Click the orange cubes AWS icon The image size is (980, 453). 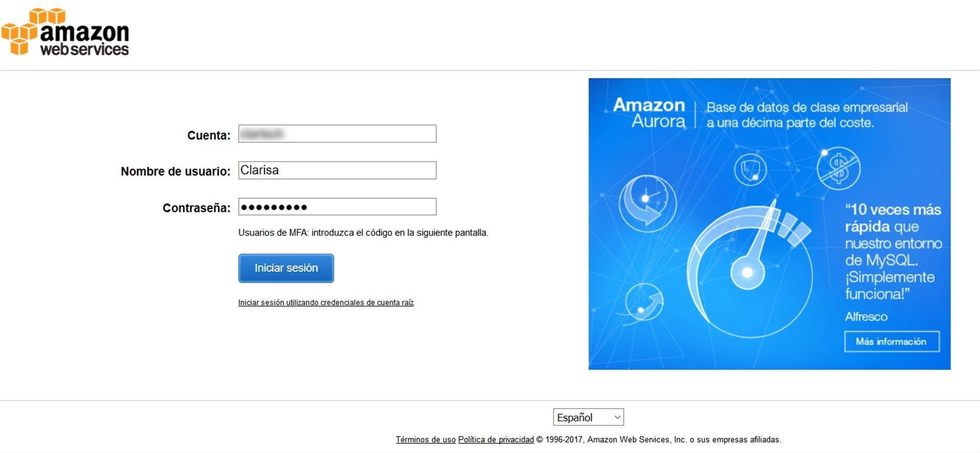click(20, 32)
